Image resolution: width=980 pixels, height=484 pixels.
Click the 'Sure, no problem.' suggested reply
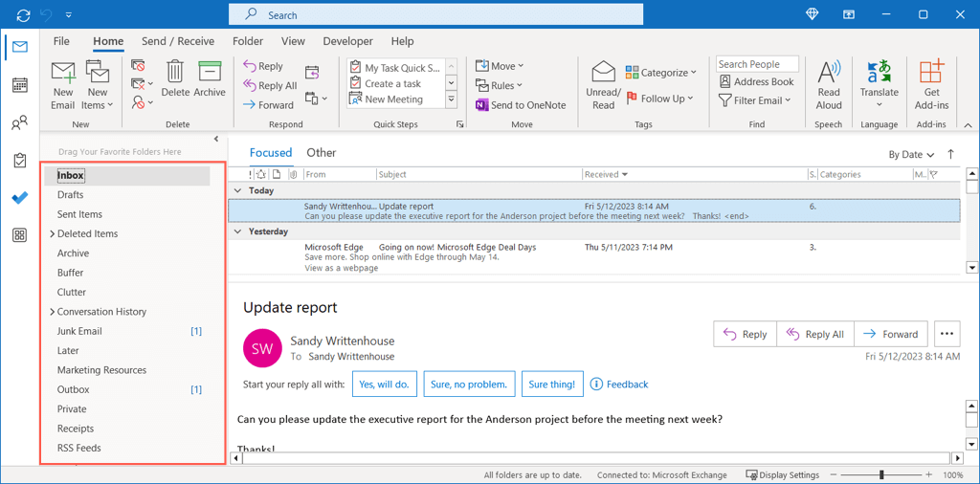469,385
